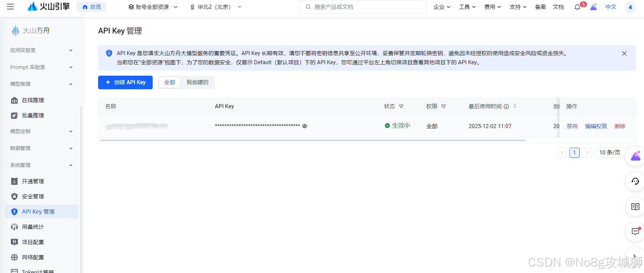
Task: Select API Key 管理 in the sidebar
Action: point(42,212)
